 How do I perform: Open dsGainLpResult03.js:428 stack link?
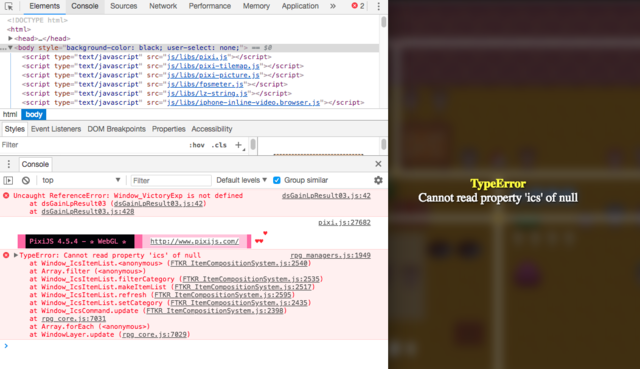pyautogui.click(x=88, y=211)
